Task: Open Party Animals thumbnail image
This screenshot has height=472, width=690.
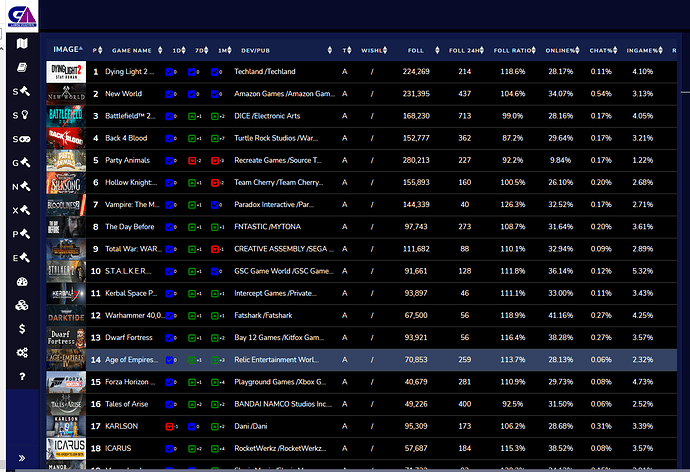Action: (x=66, y=160)
